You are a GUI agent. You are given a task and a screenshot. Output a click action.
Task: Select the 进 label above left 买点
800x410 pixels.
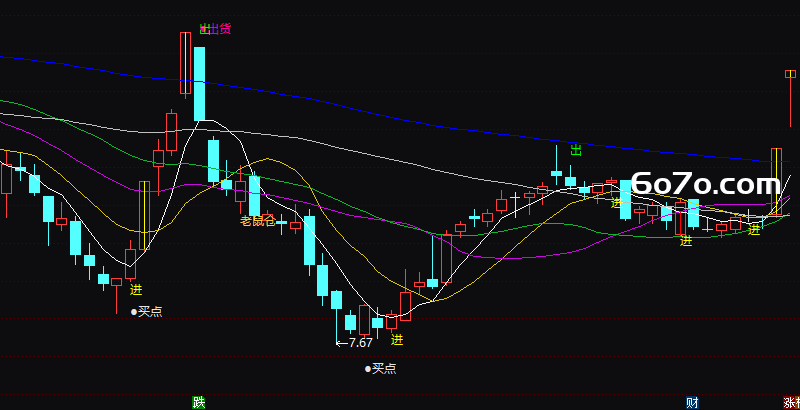[136, 290]
